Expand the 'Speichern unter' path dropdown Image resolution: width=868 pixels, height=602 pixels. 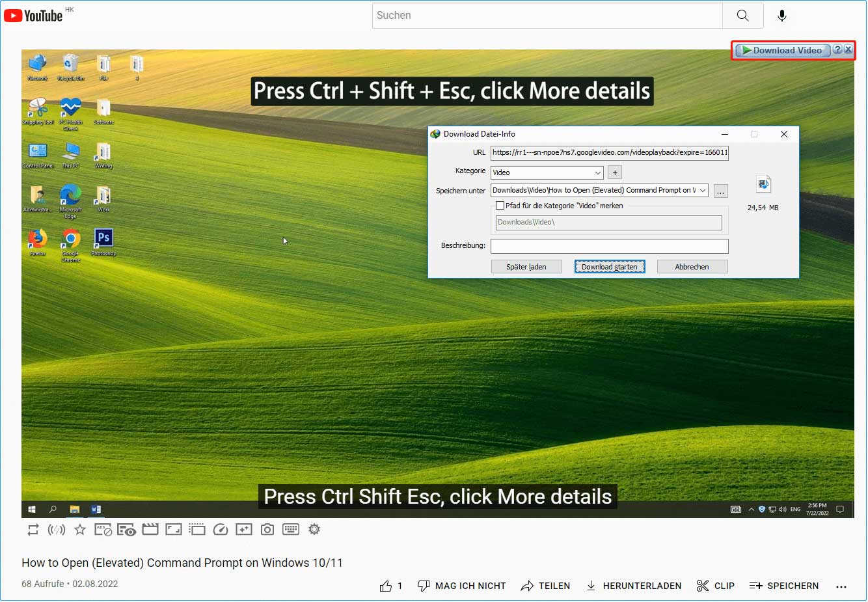[x=703, y=190]
